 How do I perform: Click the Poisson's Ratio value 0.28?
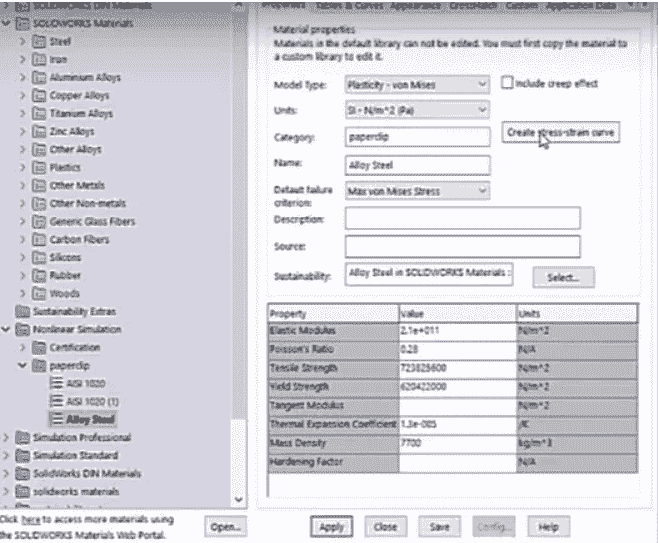pos(457,349)
